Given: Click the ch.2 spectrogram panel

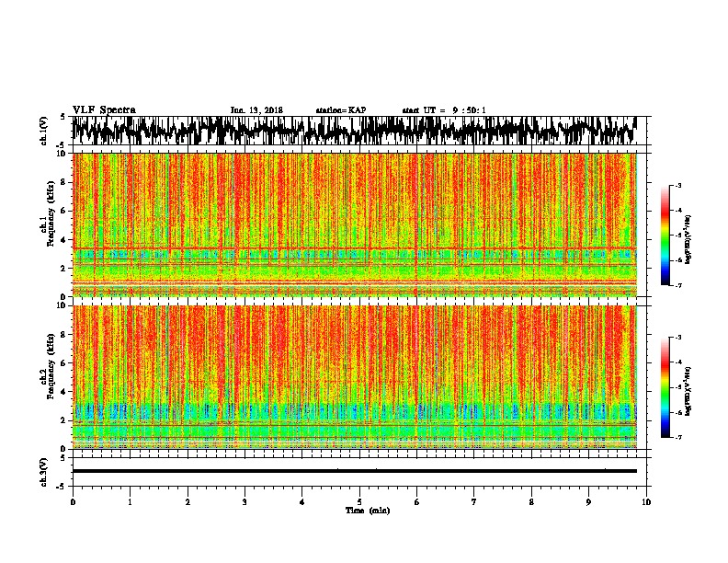Looking at the screenshot, I should coord(354,377).
